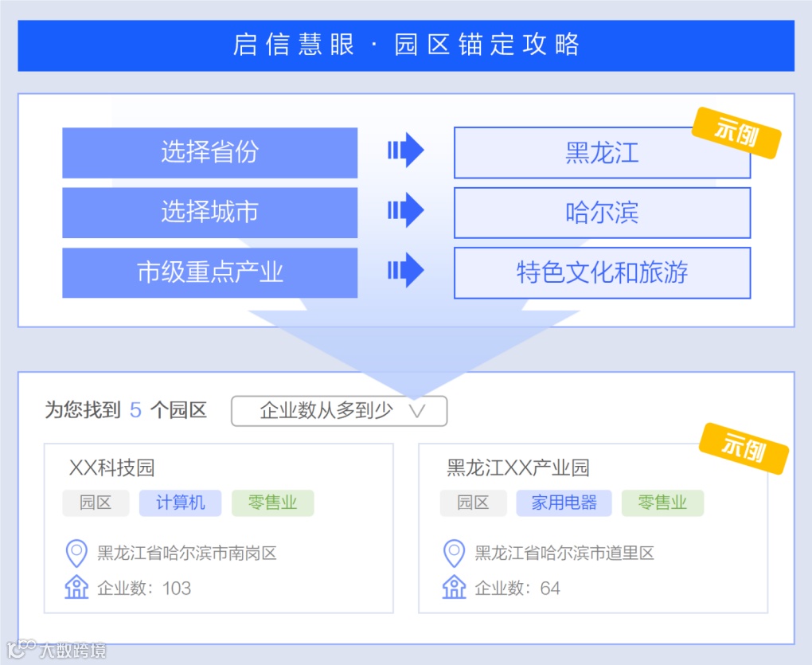Viewport: 812px width, 665px height.
Task: Click the location pin icon for 南岗区
Action: (76, 554)
